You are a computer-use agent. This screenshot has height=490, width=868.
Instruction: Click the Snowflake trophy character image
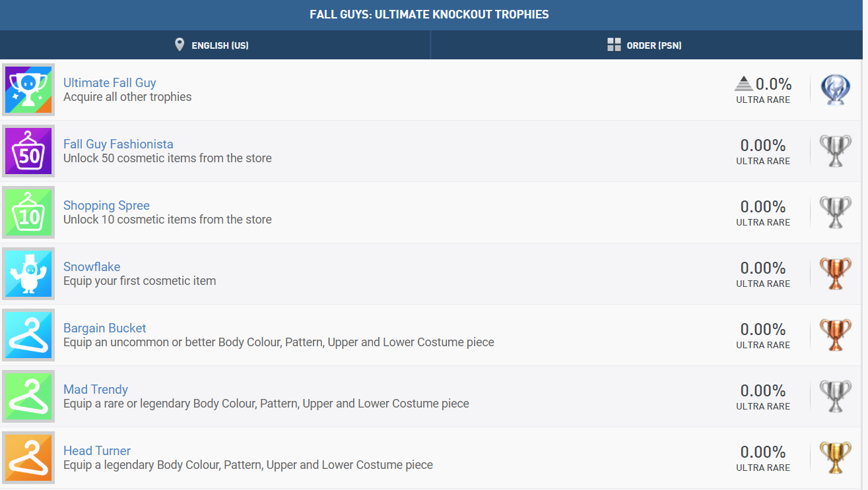point(28,274)
